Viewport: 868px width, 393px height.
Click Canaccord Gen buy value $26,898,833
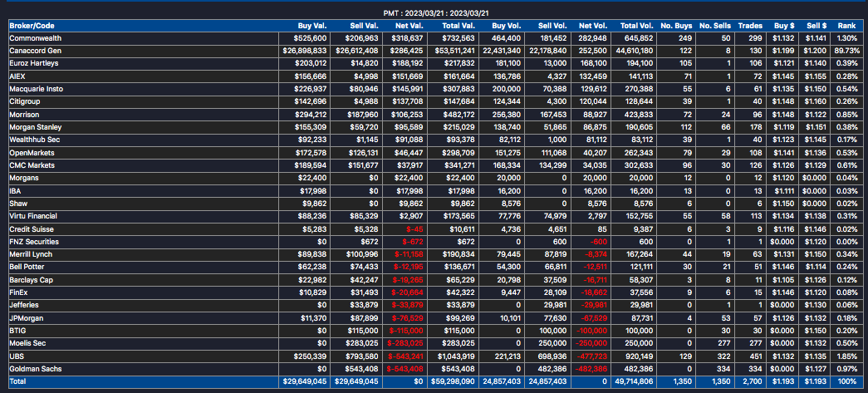coord(305,51)
